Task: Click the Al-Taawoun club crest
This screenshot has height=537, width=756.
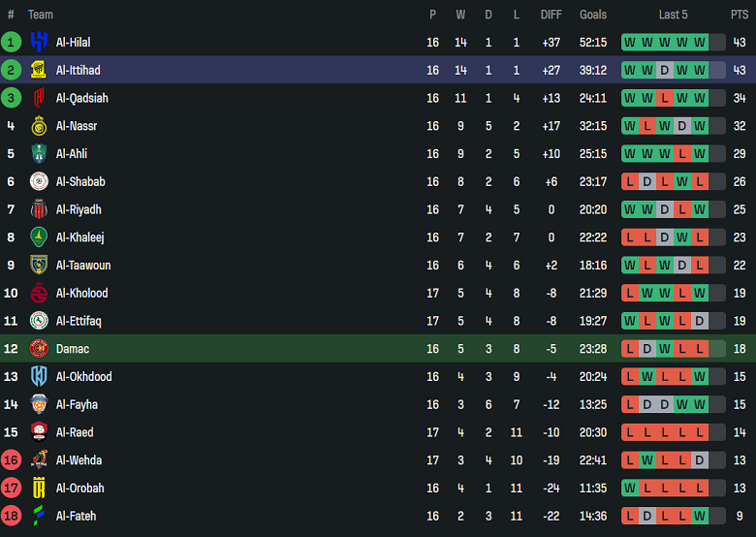Action: coord(39,265)
